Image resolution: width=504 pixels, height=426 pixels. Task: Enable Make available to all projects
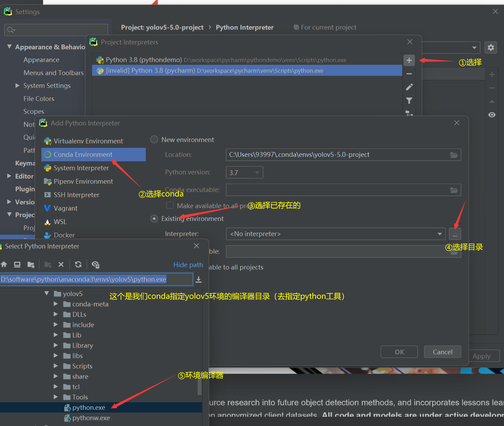(170, 205)
